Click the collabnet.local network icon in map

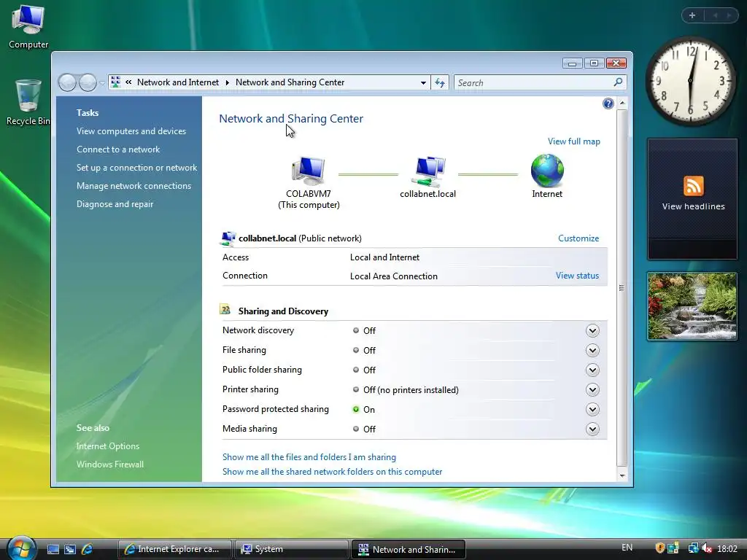(428, 171)
